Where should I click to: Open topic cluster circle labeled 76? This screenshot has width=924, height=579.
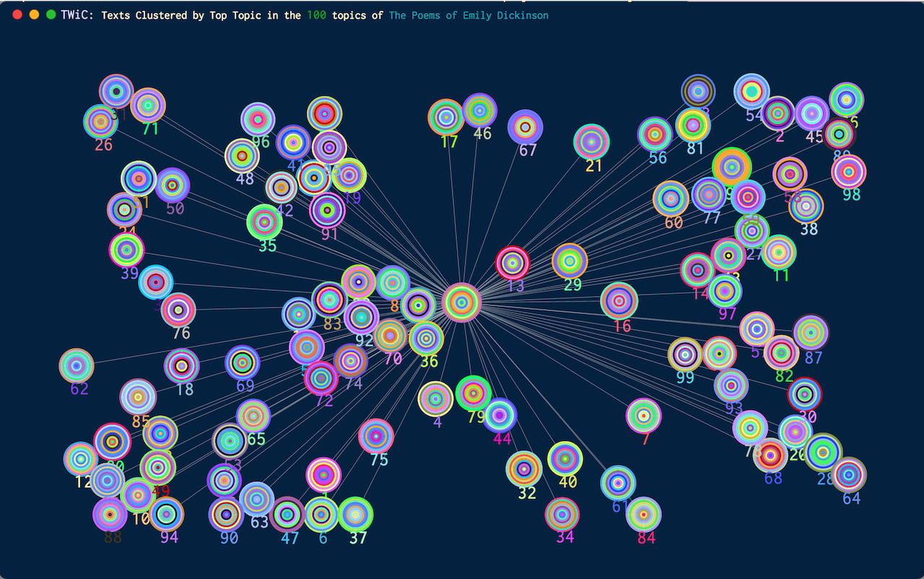pos(178,310)
